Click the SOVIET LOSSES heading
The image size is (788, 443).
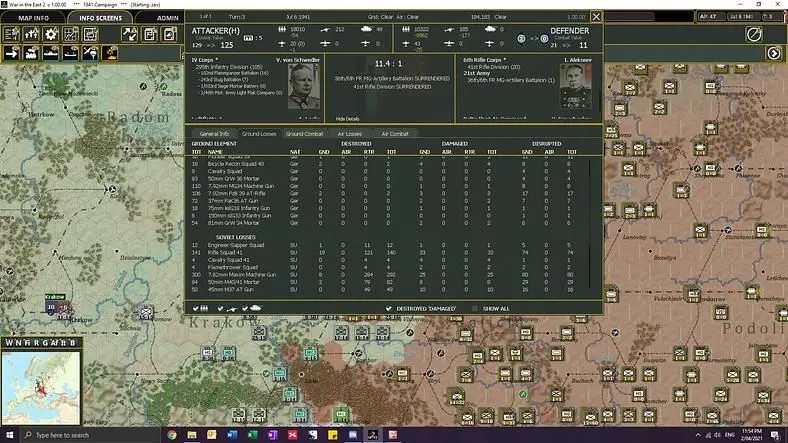(236, 237)
